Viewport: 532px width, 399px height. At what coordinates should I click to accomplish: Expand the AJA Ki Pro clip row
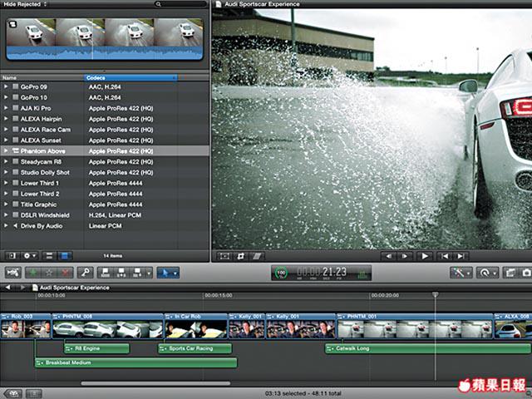(x=6, y=108)
